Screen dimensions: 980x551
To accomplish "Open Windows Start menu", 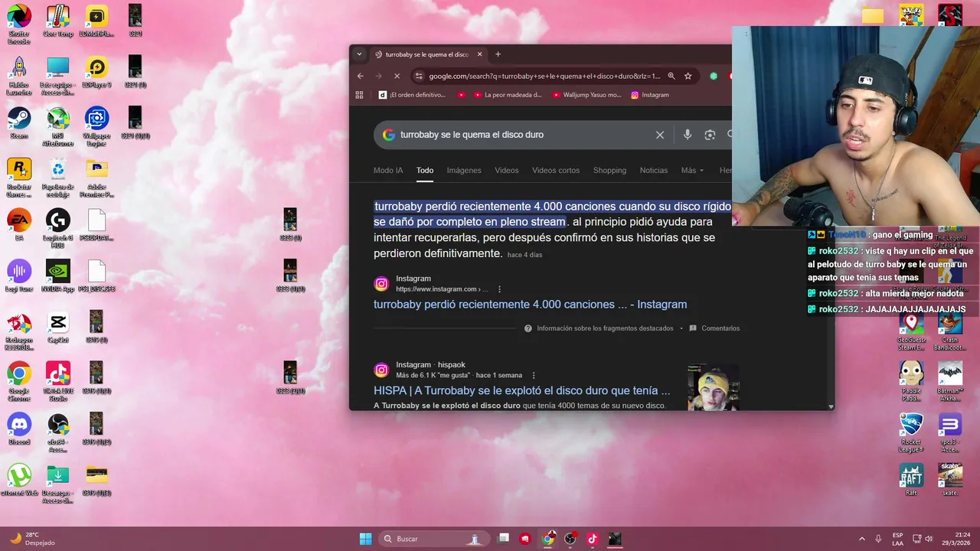I will click(365, 539).
